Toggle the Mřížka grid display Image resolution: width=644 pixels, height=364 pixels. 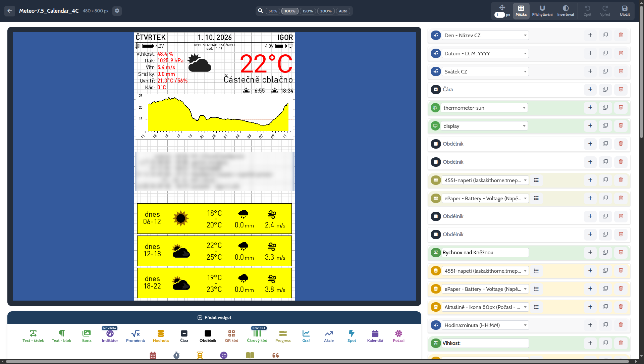point(521,11)
